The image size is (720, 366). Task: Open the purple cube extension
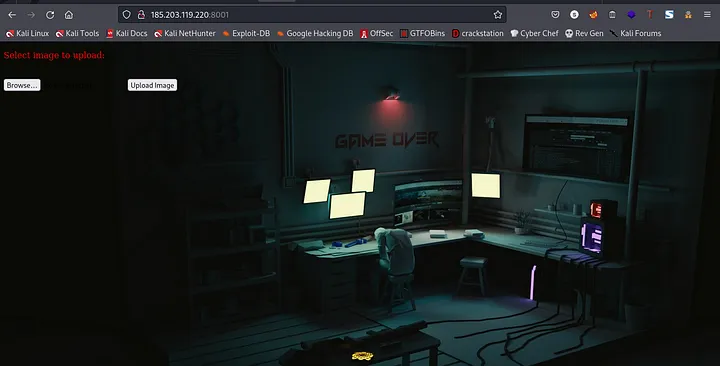pyautogui.click(x=631, y=15)
